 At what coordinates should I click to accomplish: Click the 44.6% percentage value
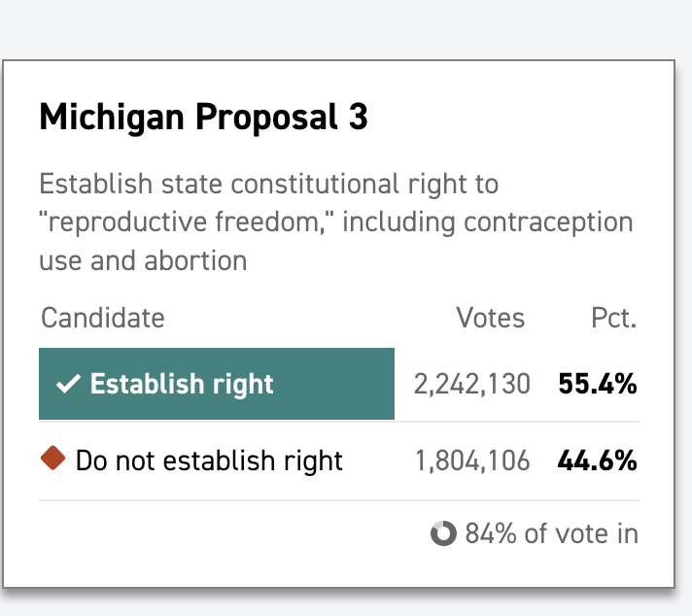[x=598, y=460]
